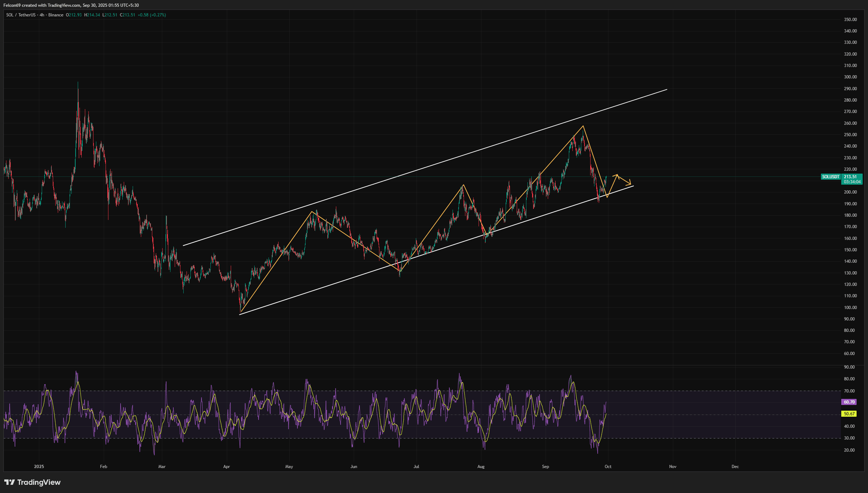Screen dimensions: 868x493
Task: Click the 03:34:04 candle countdown timer
Action: pyautogui.click(x=852, y=182)
